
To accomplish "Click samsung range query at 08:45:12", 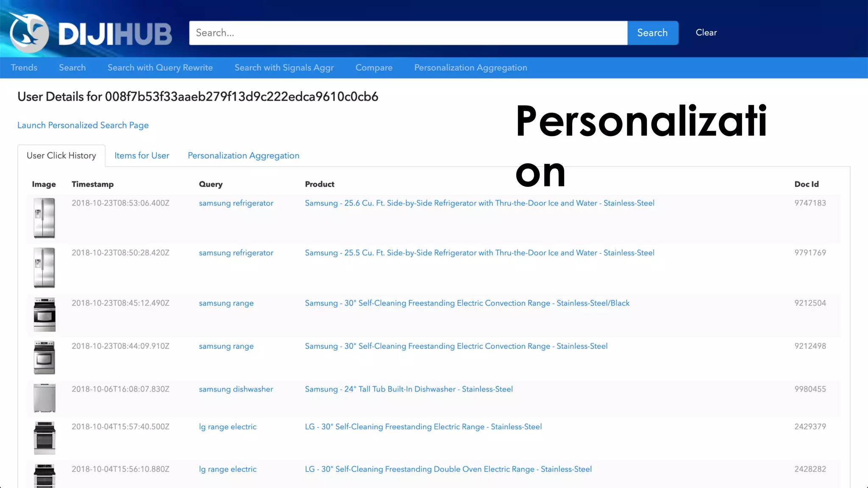I will (x=226, y=303).
